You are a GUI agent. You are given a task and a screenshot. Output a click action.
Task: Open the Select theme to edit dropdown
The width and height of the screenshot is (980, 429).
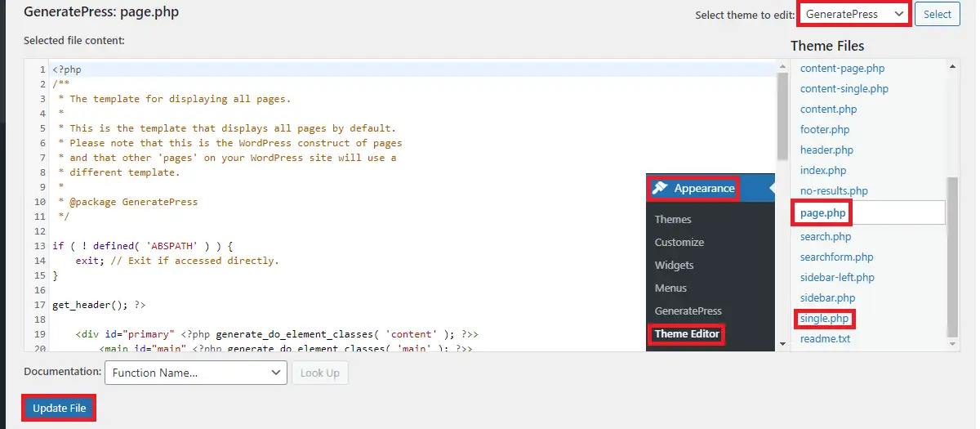point(854,14)
